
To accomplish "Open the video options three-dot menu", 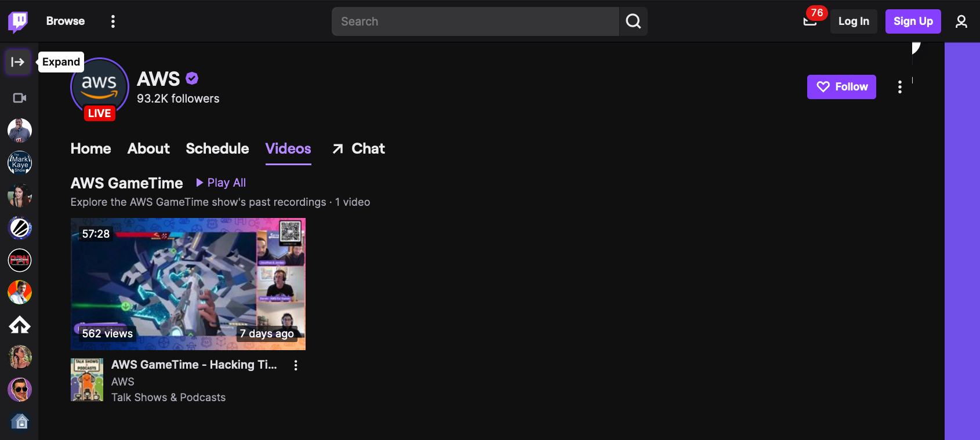I will 296,365.
